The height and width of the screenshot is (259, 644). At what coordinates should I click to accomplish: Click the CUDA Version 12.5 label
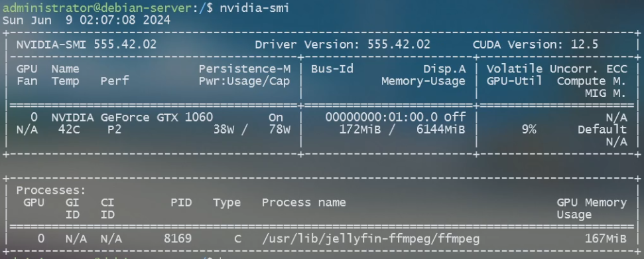(x=536, y=44)
